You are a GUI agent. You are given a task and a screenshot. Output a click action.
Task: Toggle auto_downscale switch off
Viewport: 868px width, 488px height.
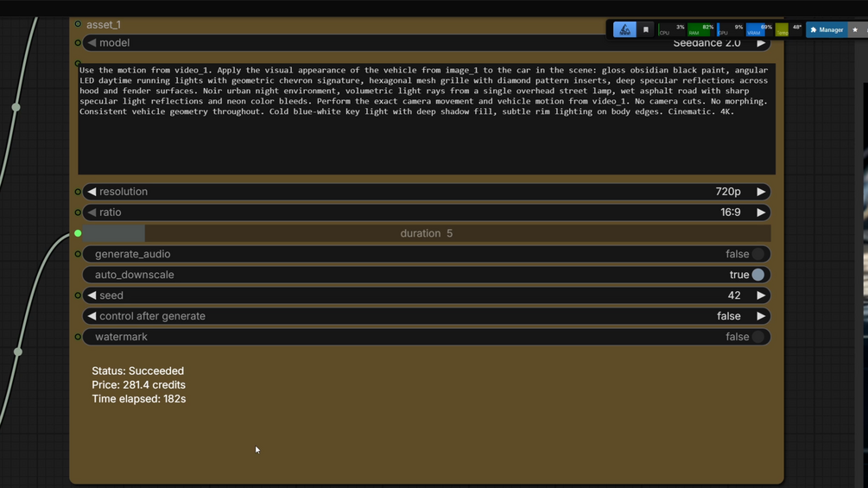point(757,275)
